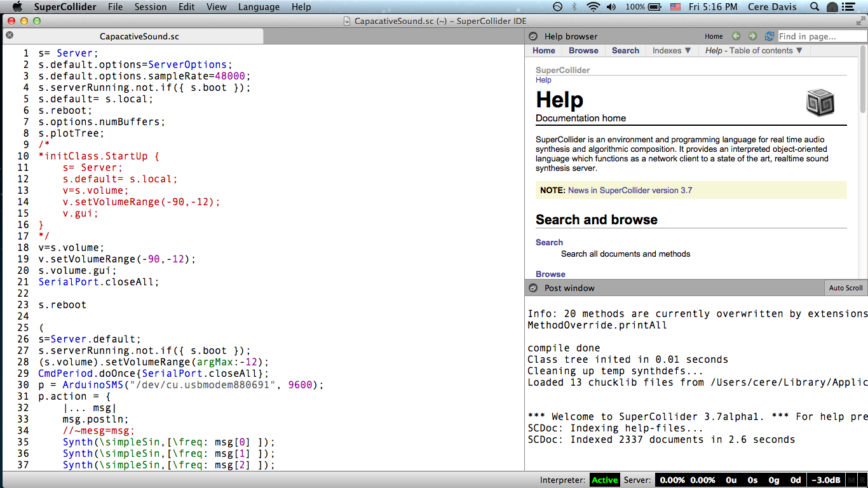Image resolution: width=868 pixels, height=488 pixels.
Task: Click the SuperCollider cube logo in Help page
Action: click(x=820, y=102)
